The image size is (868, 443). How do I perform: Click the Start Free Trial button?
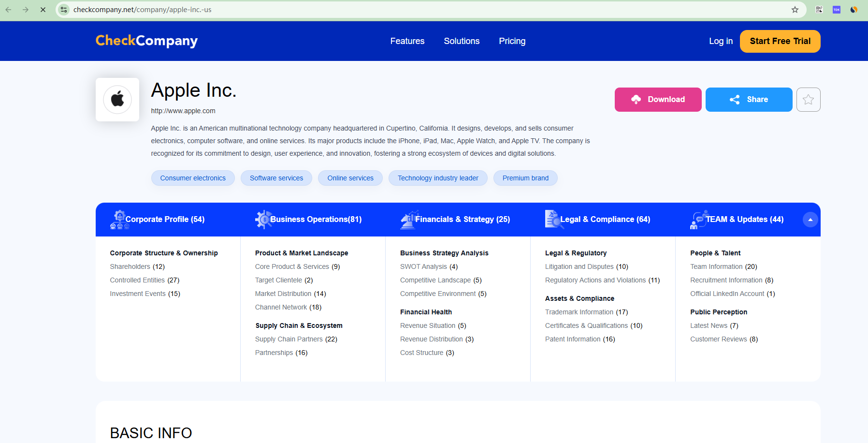(780, 41)
